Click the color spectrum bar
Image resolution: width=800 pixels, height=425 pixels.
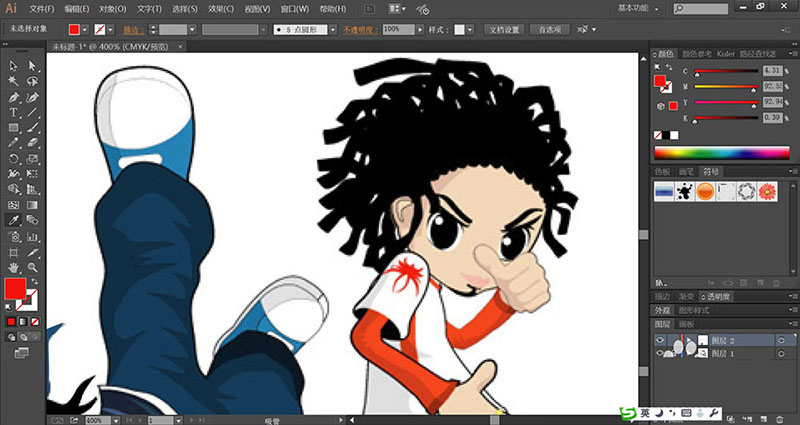[721, 153]
